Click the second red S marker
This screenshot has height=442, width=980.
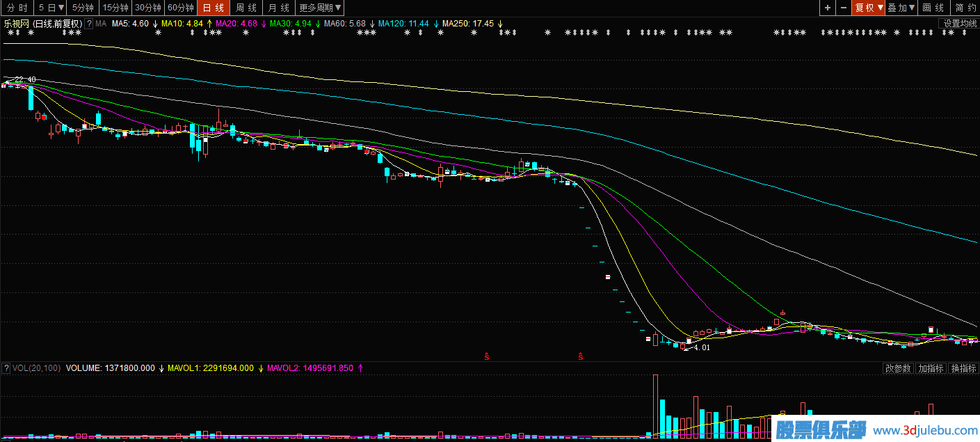(x=581, y=356)
